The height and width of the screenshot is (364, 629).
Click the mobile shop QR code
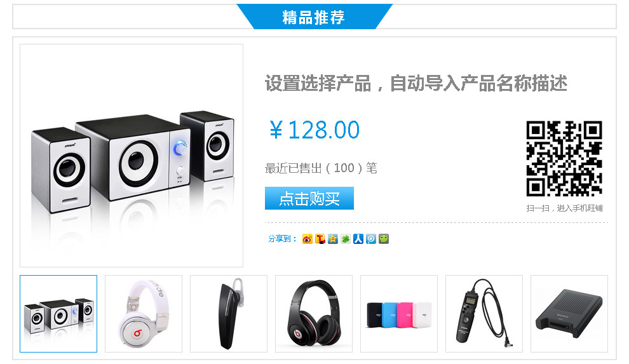[x=564, y=159]
